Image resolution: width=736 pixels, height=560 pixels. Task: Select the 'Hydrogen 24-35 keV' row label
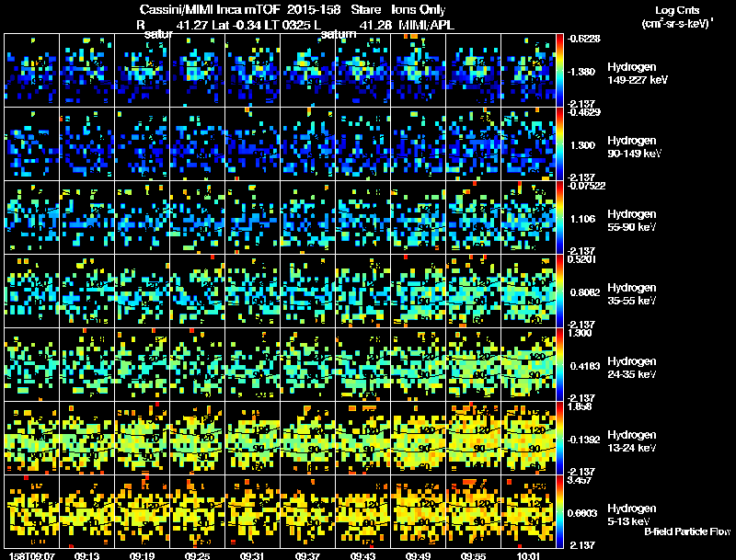tap(632, 368)
